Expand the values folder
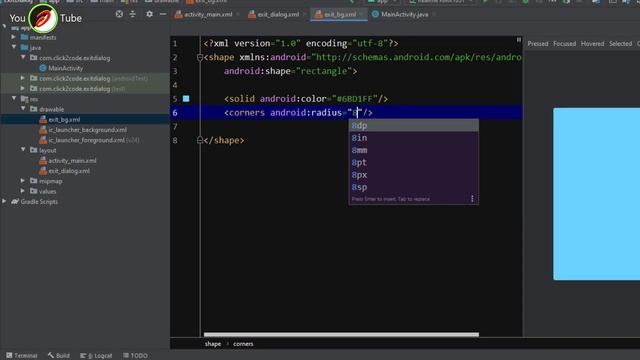Screen dimensions: 640x360 [x=23, y=191]
